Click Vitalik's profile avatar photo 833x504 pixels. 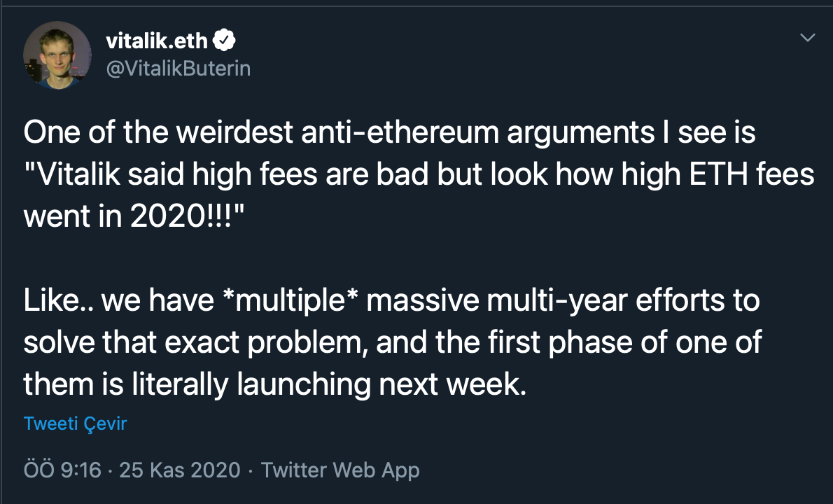click(57, 55)
